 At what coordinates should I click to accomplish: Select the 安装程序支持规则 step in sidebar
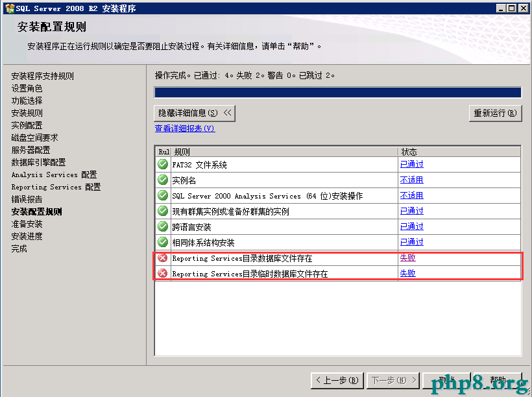[42, 76]
